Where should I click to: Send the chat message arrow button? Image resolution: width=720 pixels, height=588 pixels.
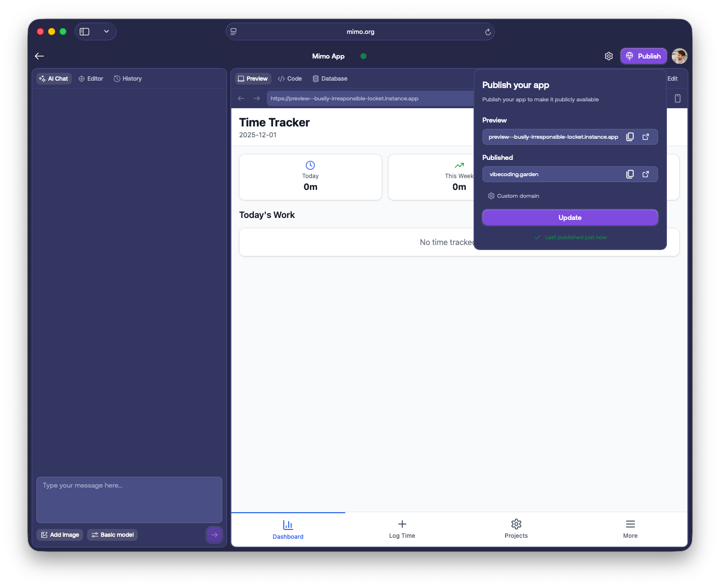[214, 535]
